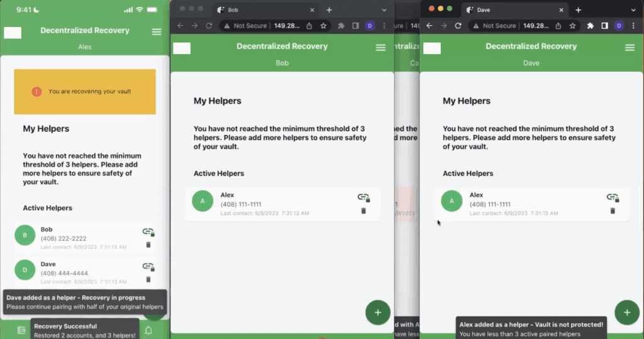The height and width of the screenshot is (339, 644).
Task: Click the pairing link-lock icon for Bob
Action: click(x=148, y=233)
